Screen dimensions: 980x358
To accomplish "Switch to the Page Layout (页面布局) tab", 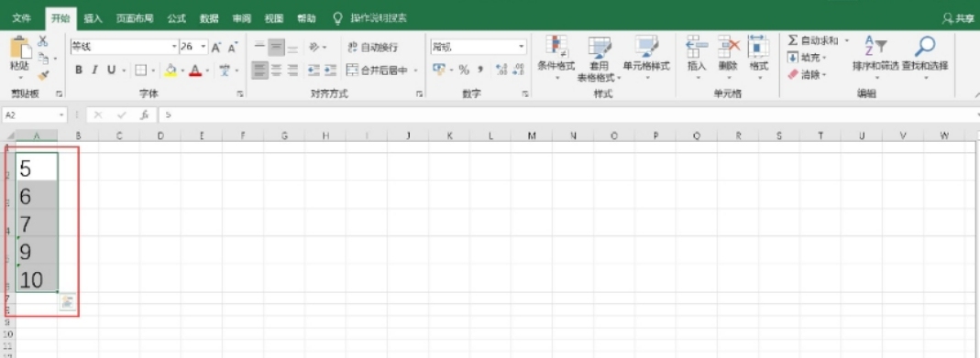I will [135, 18].
